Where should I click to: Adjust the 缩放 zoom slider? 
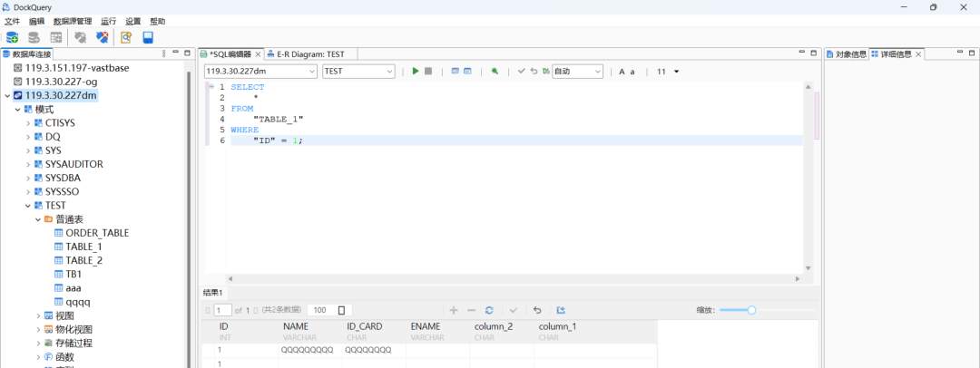click(751, 310)
